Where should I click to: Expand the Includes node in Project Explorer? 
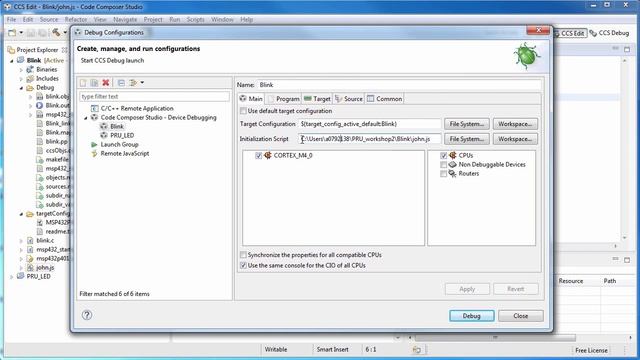21,78
